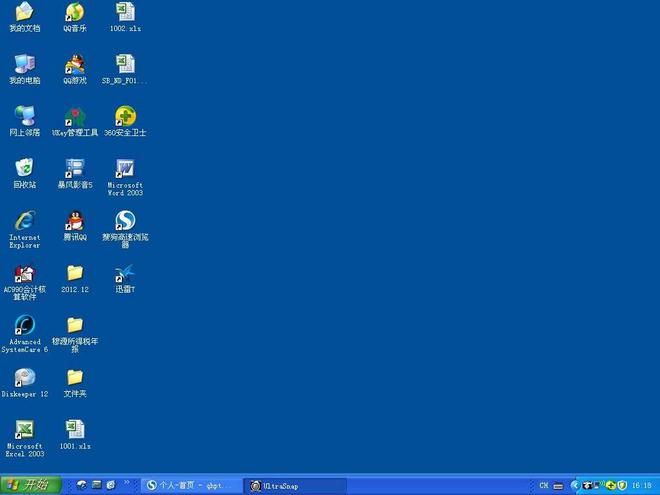Select the 腾讯QQ shortcut icon
Screen dimensions: 660x495
pos(75,226)
